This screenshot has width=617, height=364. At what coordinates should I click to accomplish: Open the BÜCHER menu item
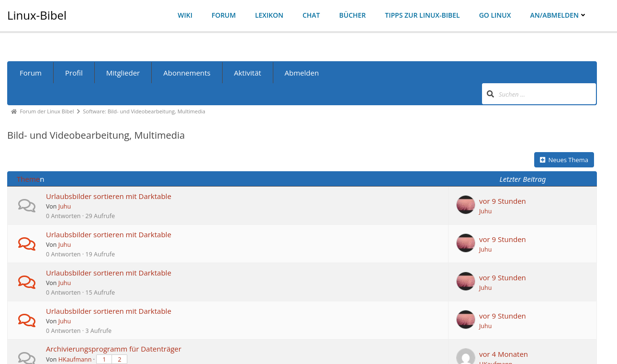click(x=352, y=15)
